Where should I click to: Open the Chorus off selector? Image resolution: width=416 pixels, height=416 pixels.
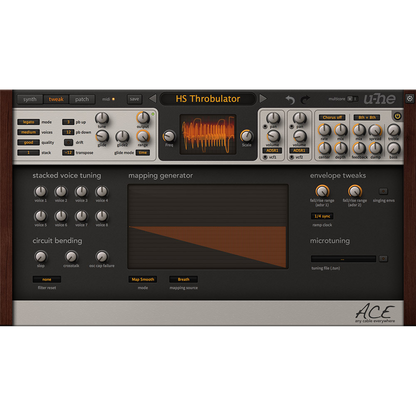[x=332, y=117]
